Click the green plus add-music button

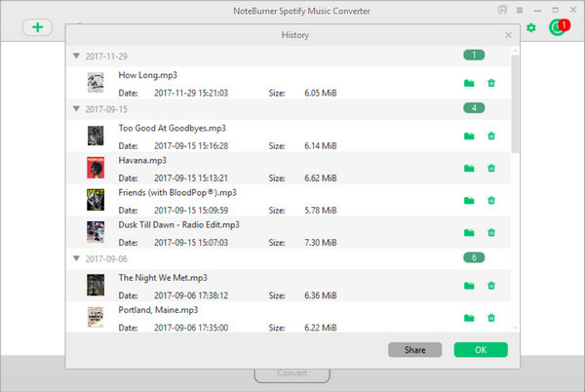click(x=37, y=27)
